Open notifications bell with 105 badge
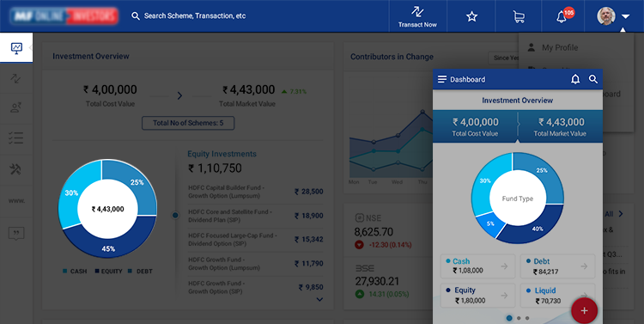Screen dimensions: 644x324 coord(562,16)
